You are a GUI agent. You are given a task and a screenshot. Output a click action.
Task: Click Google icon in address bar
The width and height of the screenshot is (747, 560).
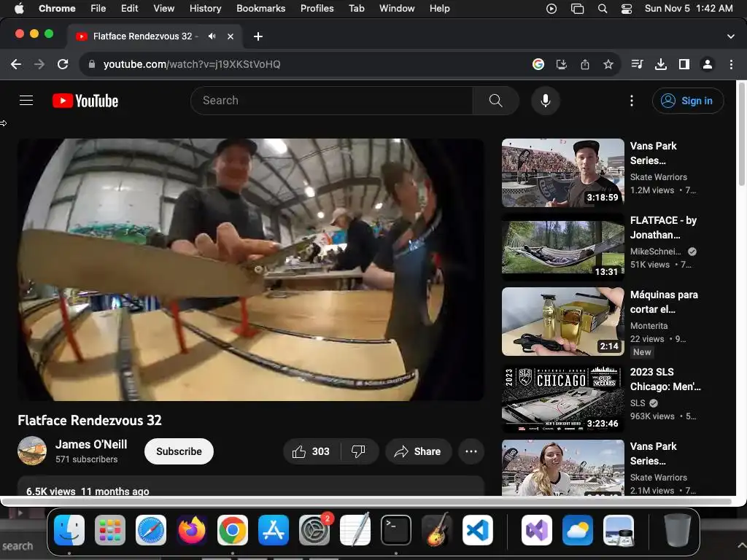point(538,64)
